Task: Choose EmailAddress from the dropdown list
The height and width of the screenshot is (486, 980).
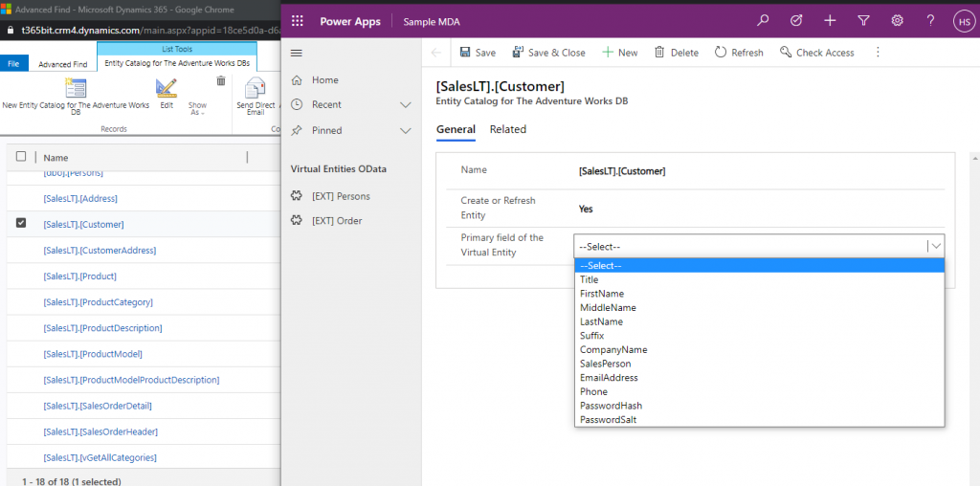Action: click(x=759, y=378)
